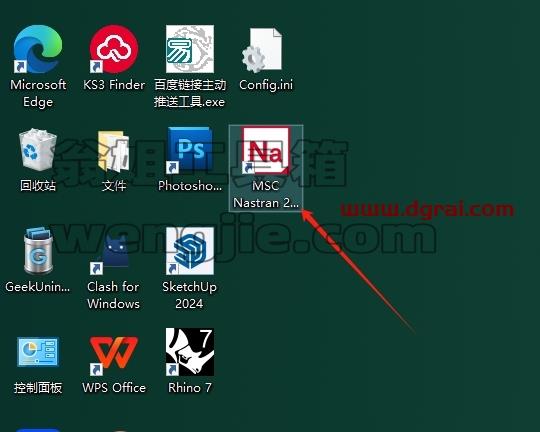Select the 文件 folder icon
Image resolution: width=540 pixels, height=432 pixels.
tap(114, 151)
